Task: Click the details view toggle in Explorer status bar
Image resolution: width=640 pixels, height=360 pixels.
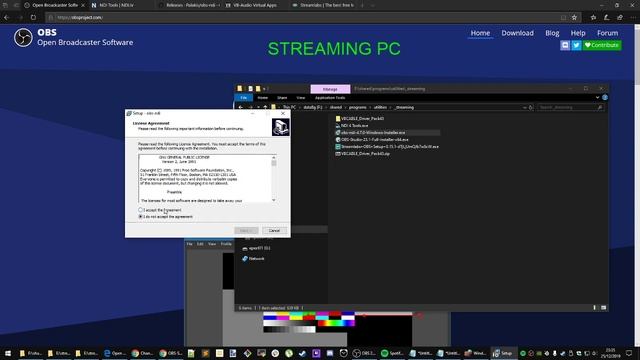Action: [x=595, y=308]
